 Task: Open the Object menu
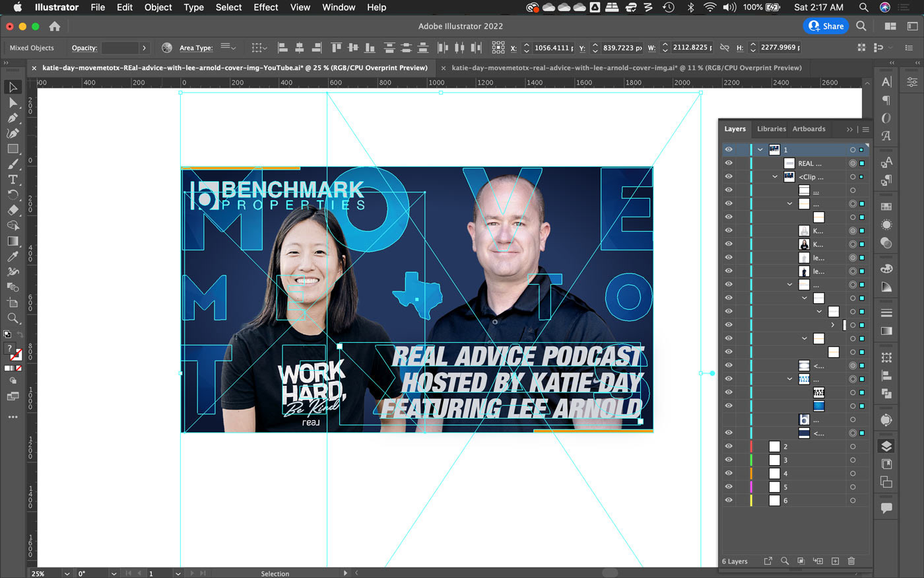tap(158, 7)
